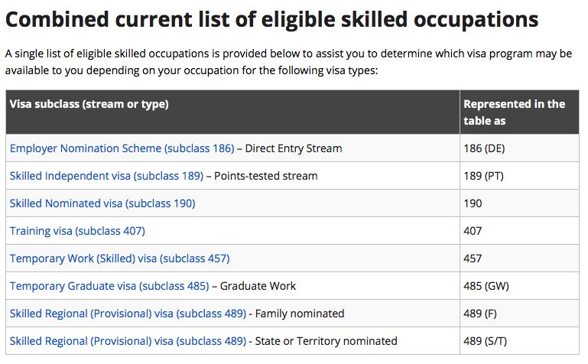Click the cell showing 407 abbreviation
The width and height of the screenshot is (588, 364).
[519, 231]
